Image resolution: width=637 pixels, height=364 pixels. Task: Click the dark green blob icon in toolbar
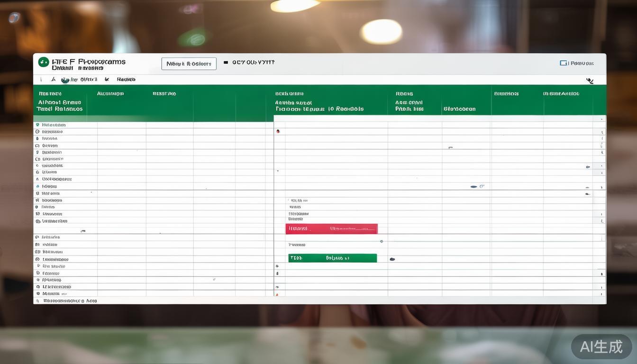65,80
